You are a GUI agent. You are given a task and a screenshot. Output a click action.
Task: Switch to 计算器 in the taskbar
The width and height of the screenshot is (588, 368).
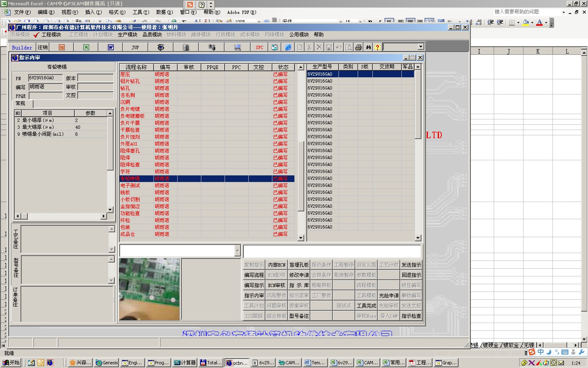tap(185, 363)
